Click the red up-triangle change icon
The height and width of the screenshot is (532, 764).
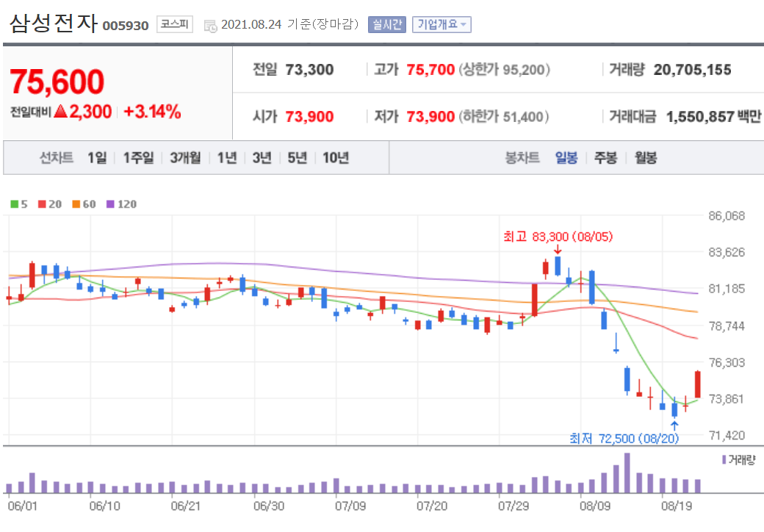pyautogui.click(x=60, y=112)
